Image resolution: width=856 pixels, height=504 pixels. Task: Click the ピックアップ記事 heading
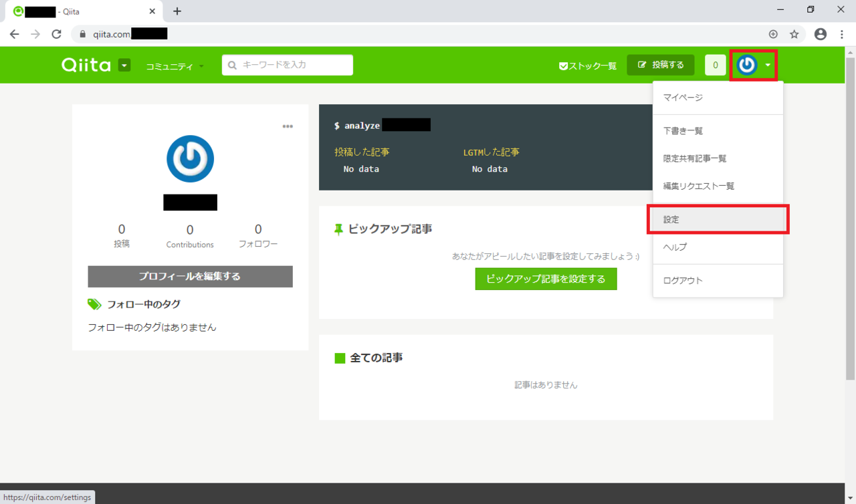[391, 229]
